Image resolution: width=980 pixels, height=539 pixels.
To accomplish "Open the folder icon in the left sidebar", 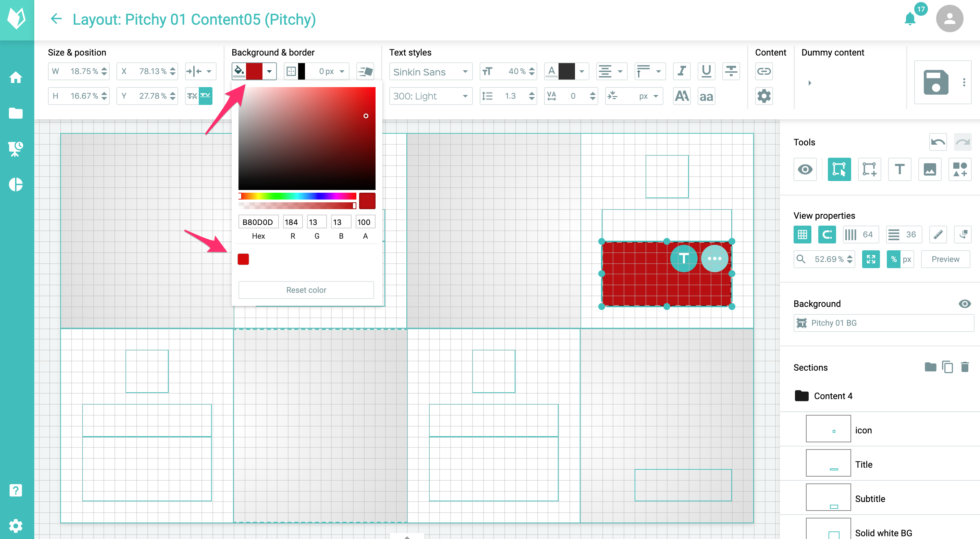I will [x=16, y=113].
